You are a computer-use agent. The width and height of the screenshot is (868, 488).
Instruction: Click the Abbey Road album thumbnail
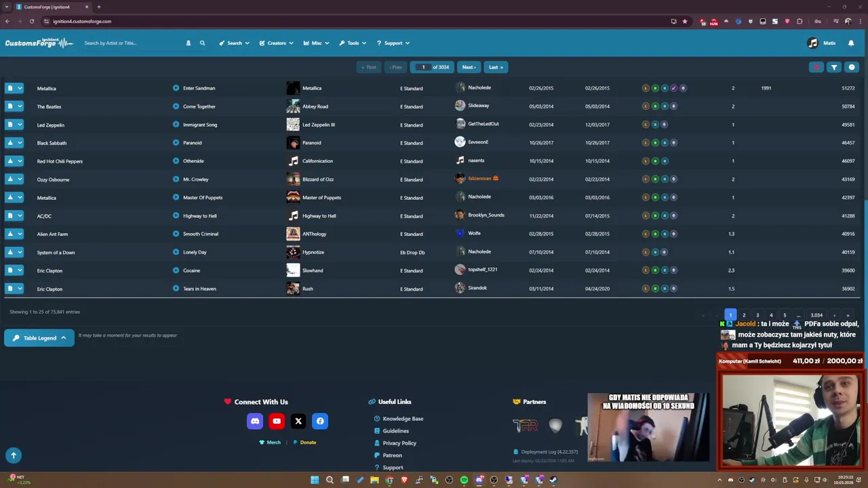[x=293, y=106]
